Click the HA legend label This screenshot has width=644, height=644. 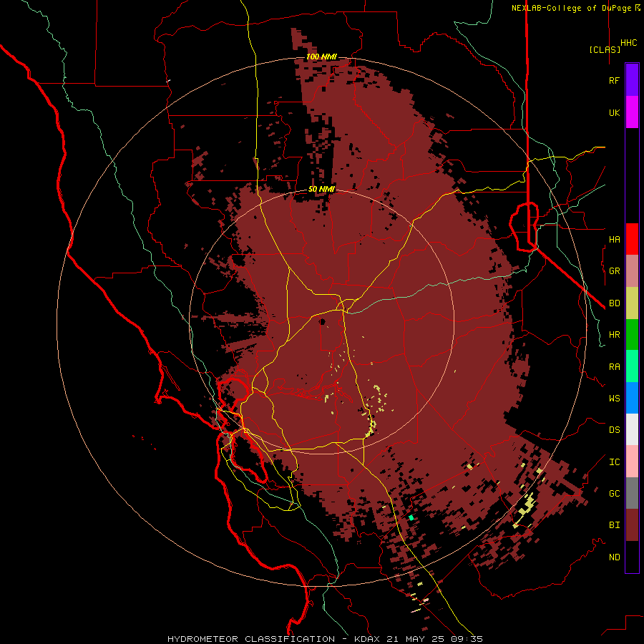(x=614, y=240)
